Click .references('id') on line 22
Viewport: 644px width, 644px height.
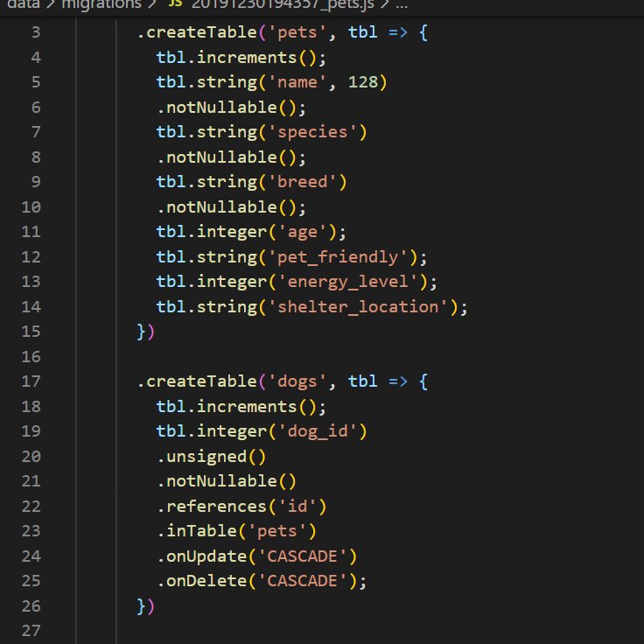click(x=241, y=506)
